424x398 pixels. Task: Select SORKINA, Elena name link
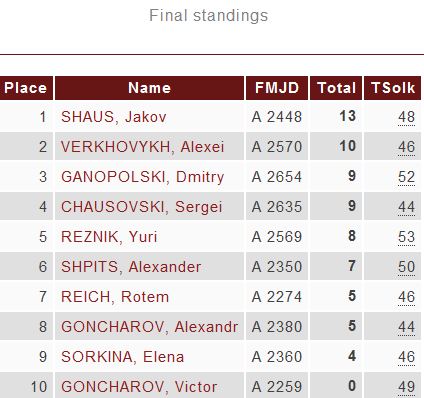123,357
